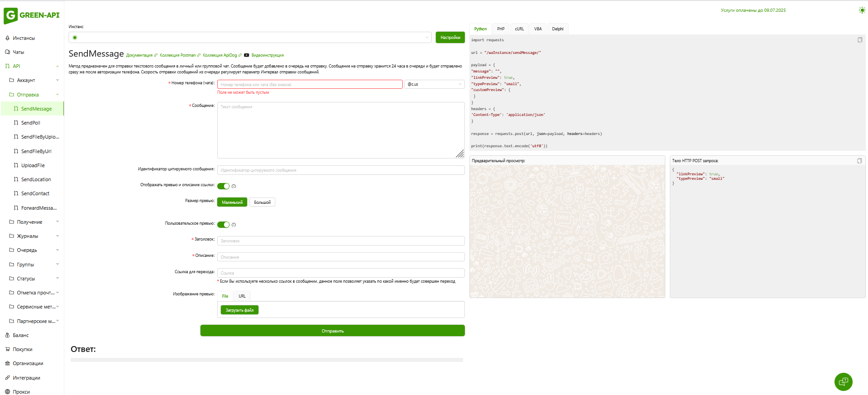Switch to the URL image tab
Image resolution: width=868 pixels, height=395 pixels.
click(242, 296)
